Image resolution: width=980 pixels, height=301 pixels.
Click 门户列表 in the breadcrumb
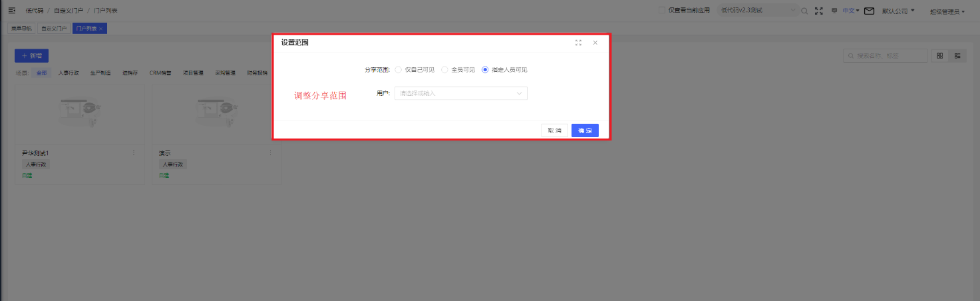point(105,11)
